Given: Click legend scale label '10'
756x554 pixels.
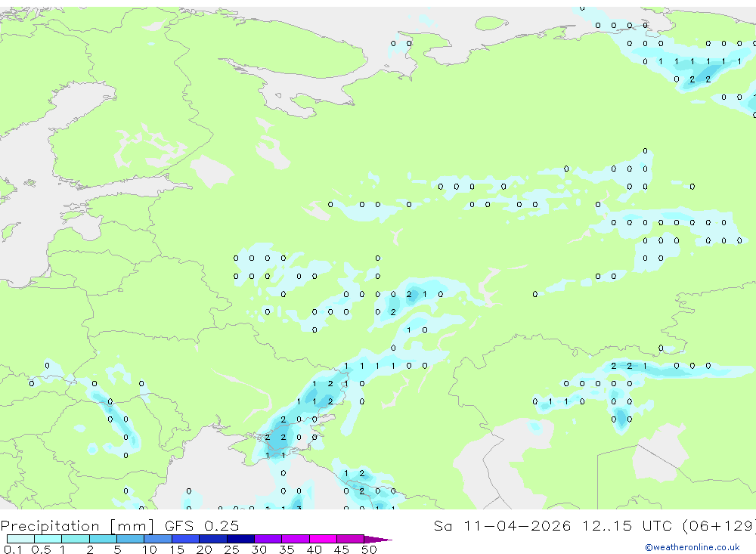Looking at the screenshot, I should (150, 549).
